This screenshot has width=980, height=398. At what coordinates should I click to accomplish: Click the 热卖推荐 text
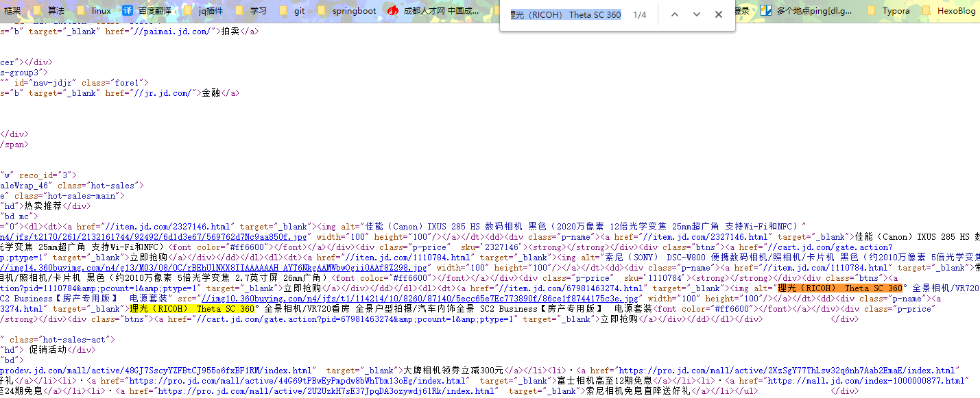coord(43,206)
